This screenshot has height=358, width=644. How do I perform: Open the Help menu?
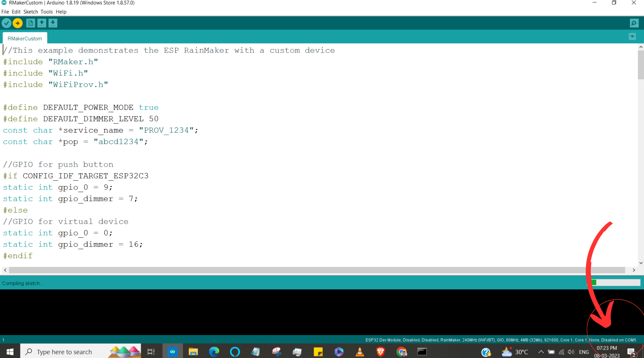point(61,12)
